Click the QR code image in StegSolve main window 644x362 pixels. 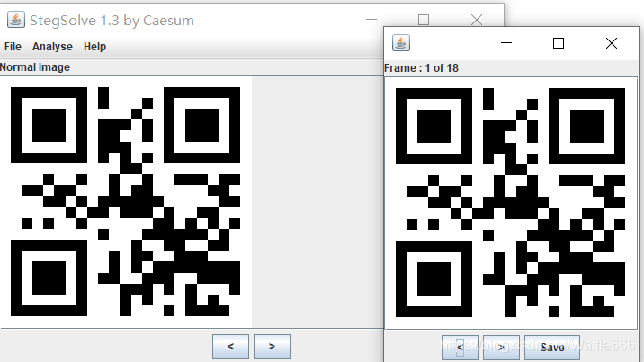[125, 201]
